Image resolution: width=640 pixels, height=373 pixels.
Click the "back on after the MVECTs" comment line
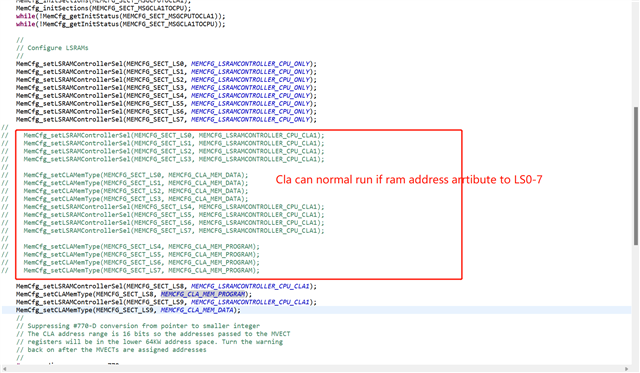[111, 350]
